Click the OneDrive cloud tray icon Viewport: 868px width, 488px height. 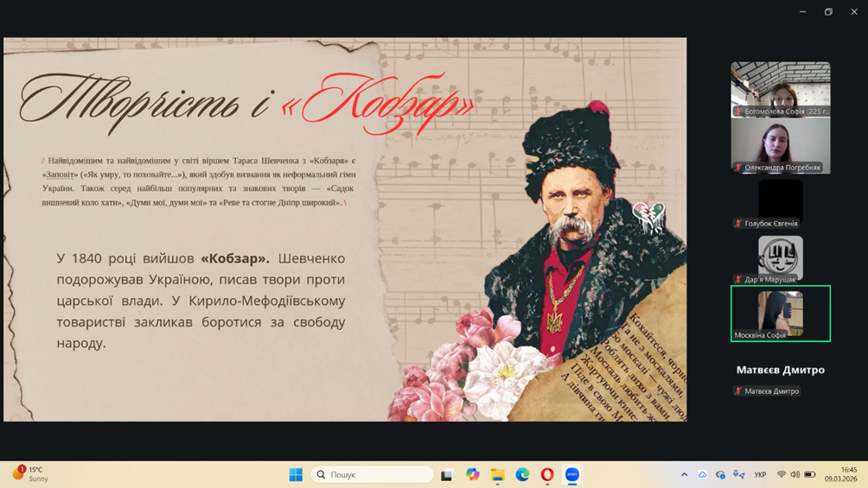tap(703, 474)
